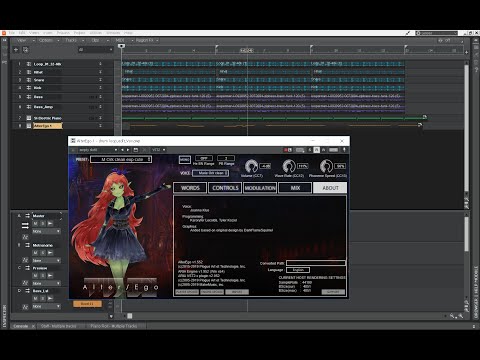This screenshot has width=480, height=360.
Task: Open the Options dropdown in track view
Action: (x=49, y=40)
